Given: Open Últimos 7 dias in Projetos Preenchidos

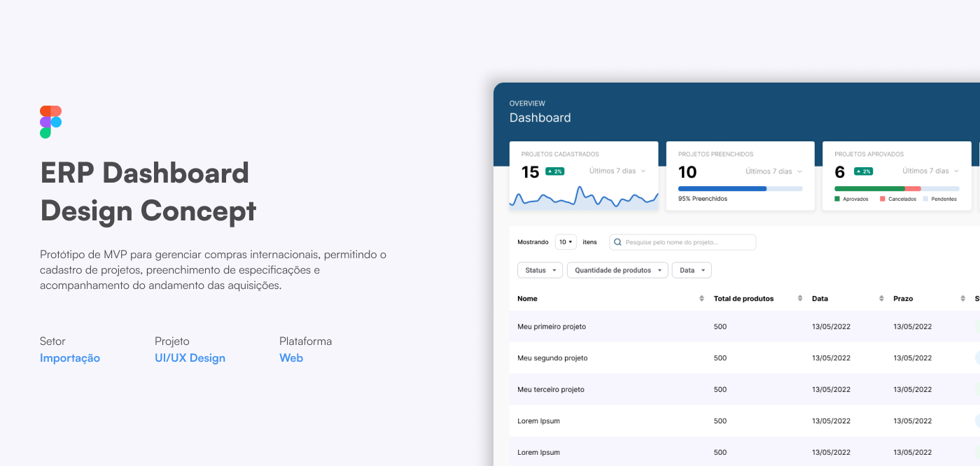Looking at the screenshot, I should tap(773, 171).
